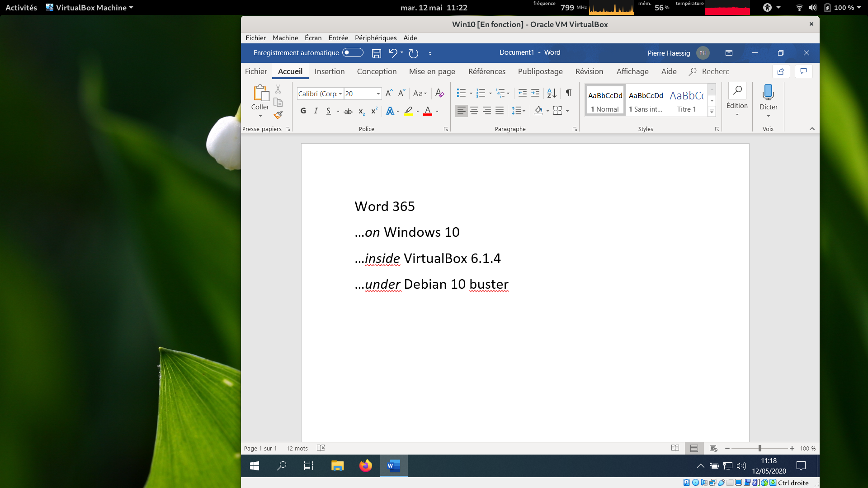Expand the borders dropdown arrow

[568, 111]
